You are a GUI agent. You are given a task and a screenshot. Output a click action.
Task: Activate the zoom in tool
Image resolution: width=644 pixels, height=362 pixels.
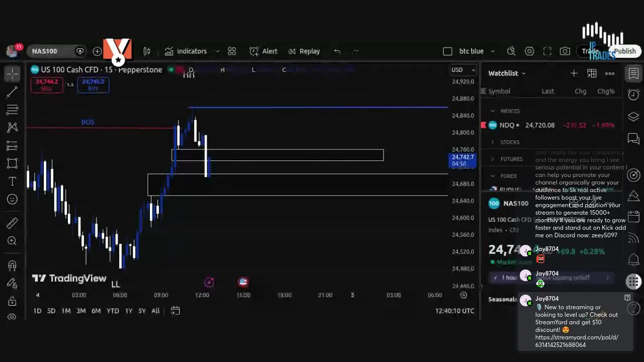13,241
